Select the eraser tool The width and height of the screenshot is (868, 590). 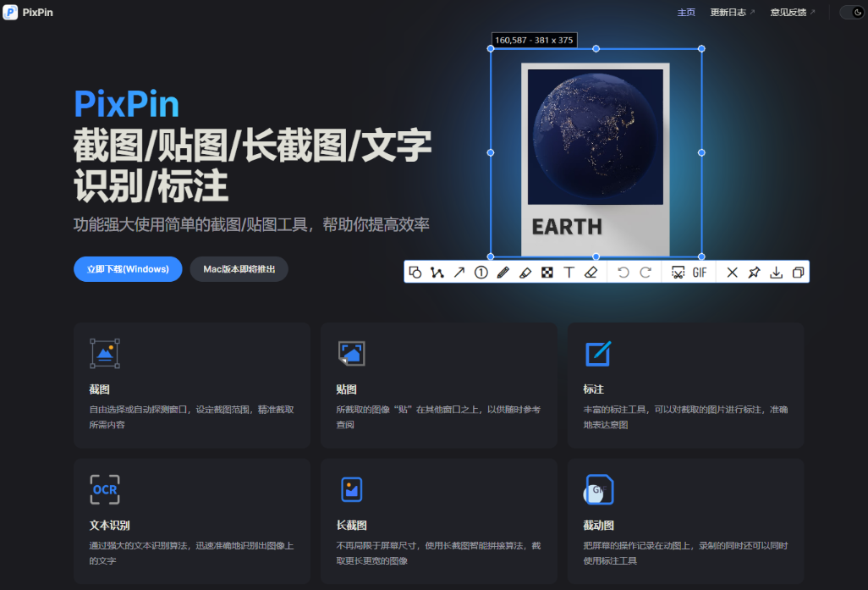click(591, 273)
